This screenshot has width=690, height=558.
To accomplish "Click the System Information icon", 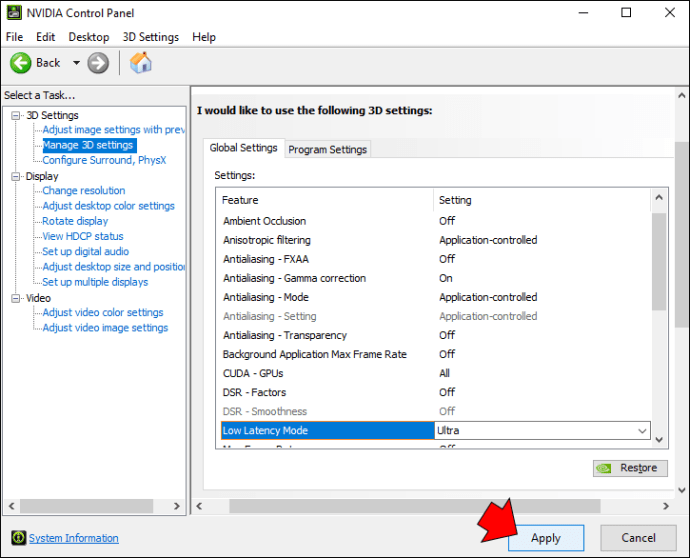I will click(18, 537).
